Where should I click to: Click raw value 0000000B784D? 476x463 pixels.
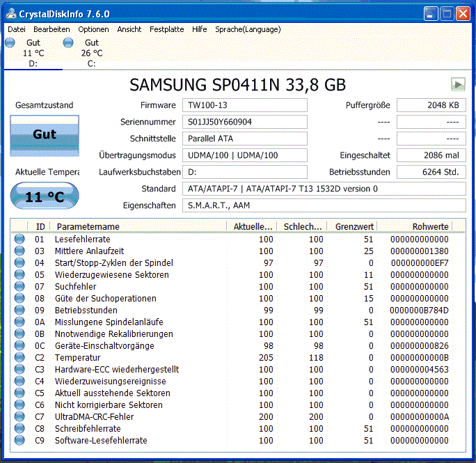pos(419,311)
